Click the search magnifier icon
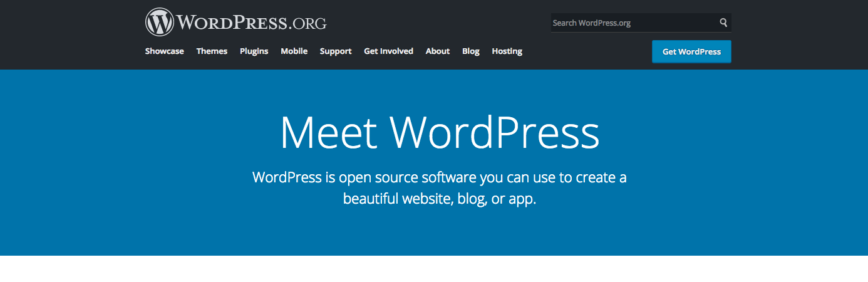This screenshot has height=282, width=868. point(723,23)
